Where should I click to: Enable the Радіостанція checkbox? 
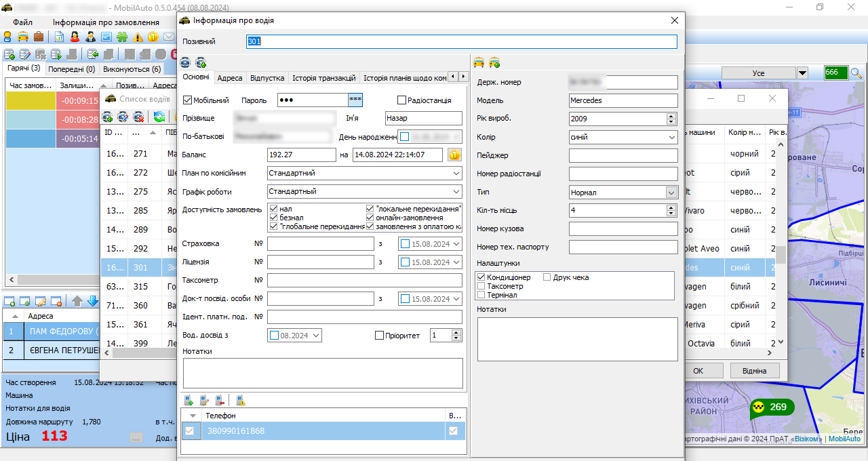401,100
